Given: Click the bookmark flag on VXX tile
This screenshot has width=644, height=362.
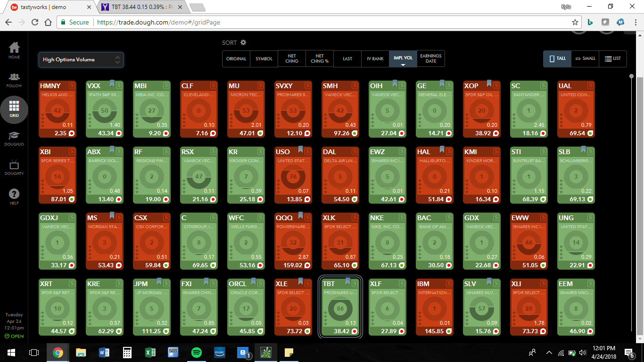Looking at the screenshot, I should tap(112, 84).
